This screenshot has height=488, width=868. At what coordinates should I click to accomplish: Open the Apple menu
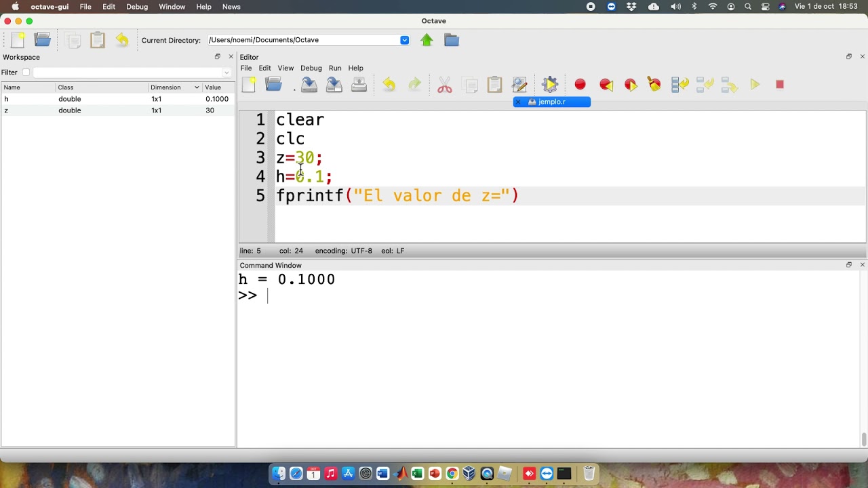15,7
